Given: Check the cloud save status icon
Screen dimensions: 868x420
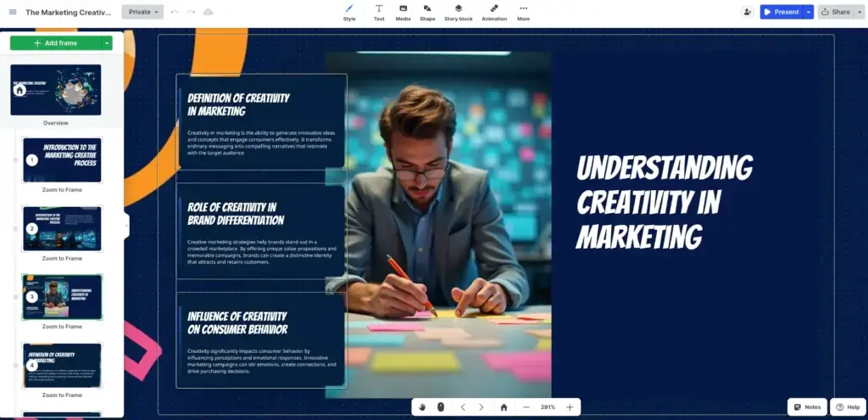Looking at the screenshot, I should pos(209,12).
